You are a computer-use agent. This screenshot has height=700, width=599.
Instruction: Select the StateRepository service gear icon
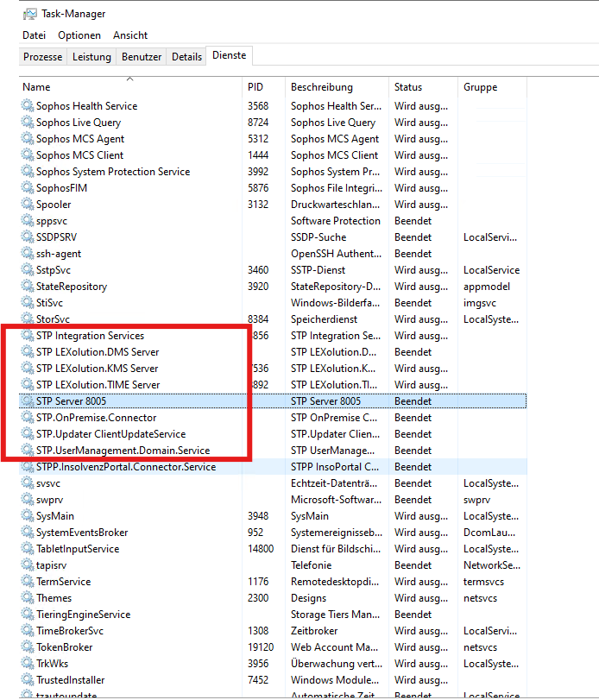tap(28, 287)
